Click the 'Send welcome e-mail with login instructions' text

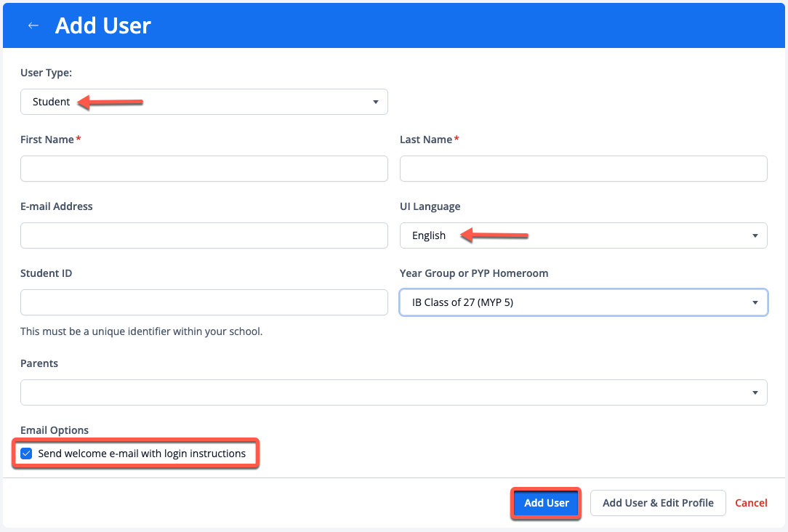click(142, 454)
